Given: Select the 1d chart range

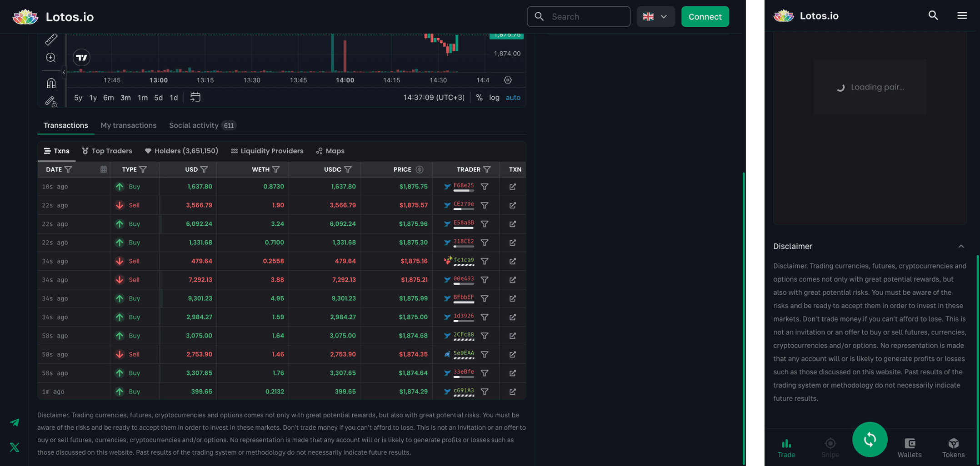Looking at the screenshot, I should [x=174, y=98].
